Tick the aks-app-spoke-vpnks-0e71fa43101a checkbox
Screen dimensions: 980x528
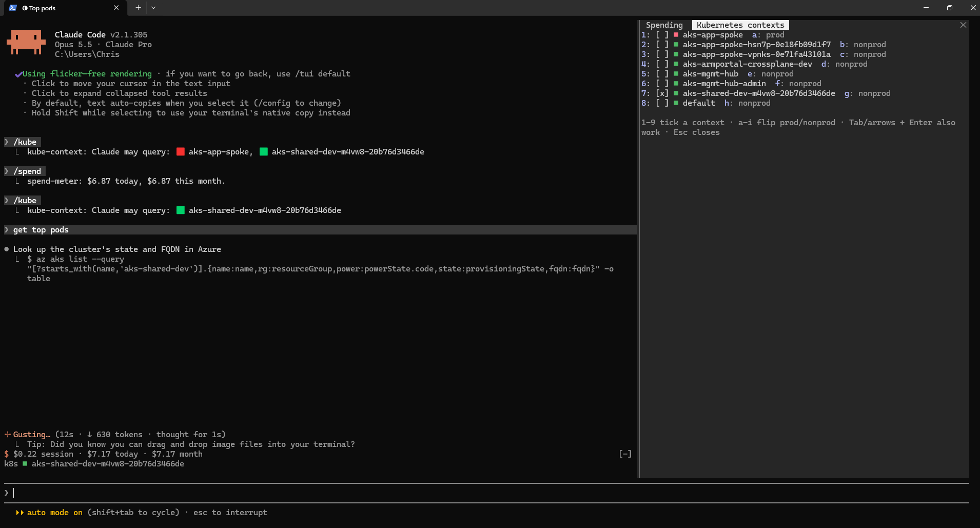tap(662, 54)
